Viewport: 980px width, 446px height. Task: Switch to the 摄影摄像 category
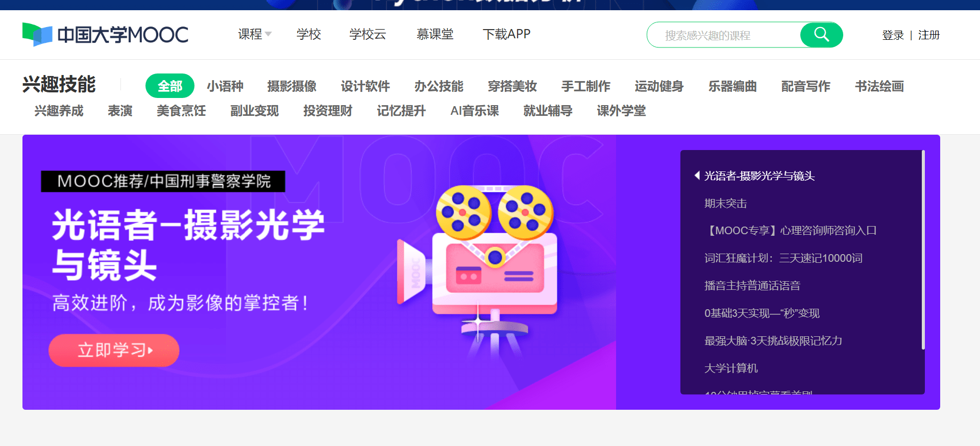tap(291, 86)
